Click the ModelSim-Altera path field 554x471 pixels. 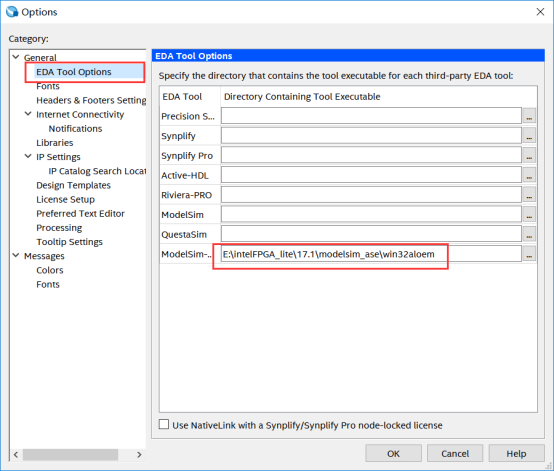tap(371, 254)
